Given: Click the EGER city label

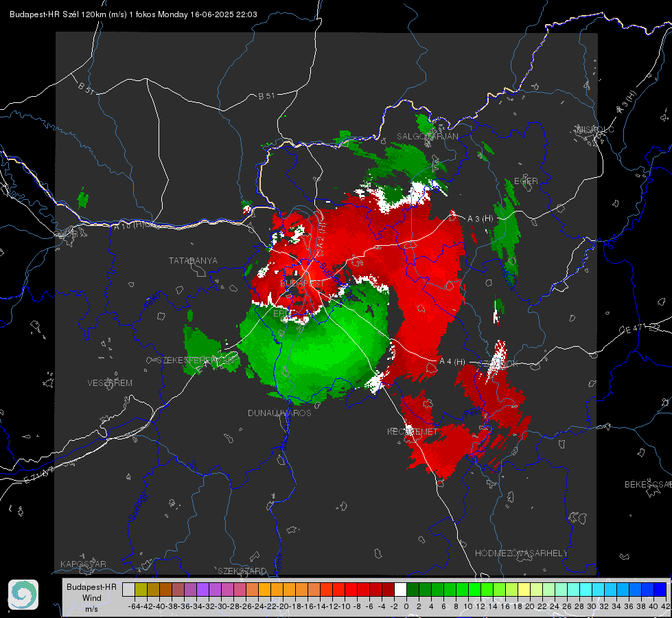Looking at the screenshot, I should coord(526,181).
